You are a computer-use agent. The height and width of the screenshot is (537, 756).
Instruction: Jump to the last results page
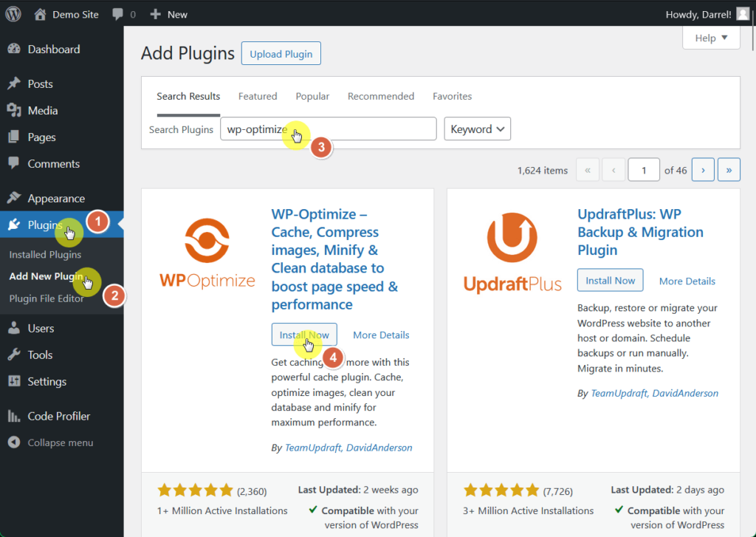[x=729, y=170]
